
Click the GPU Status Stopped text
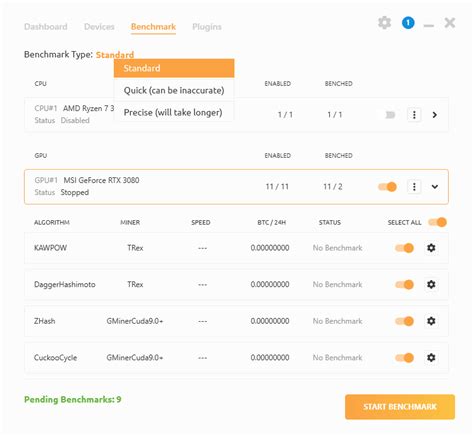tap(75, 192)
